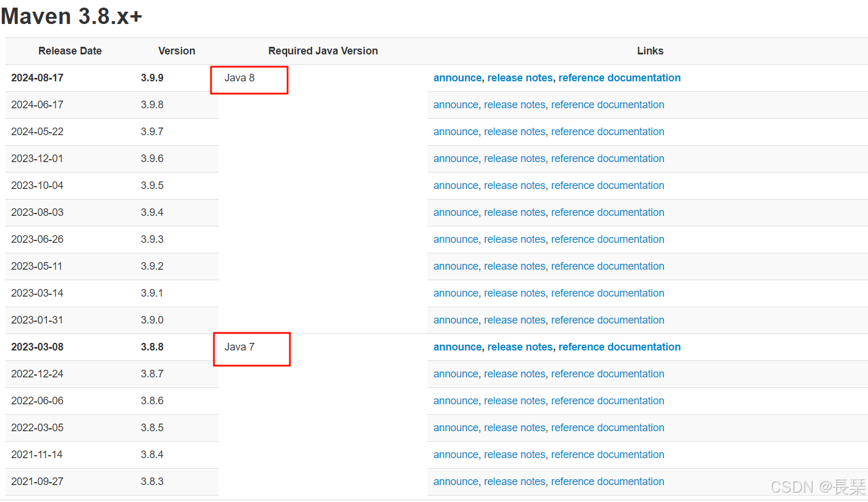This screenshot has width=868, height=502.
Task: Open release notes for Maven 3.9.7
Action: point(514,131)
